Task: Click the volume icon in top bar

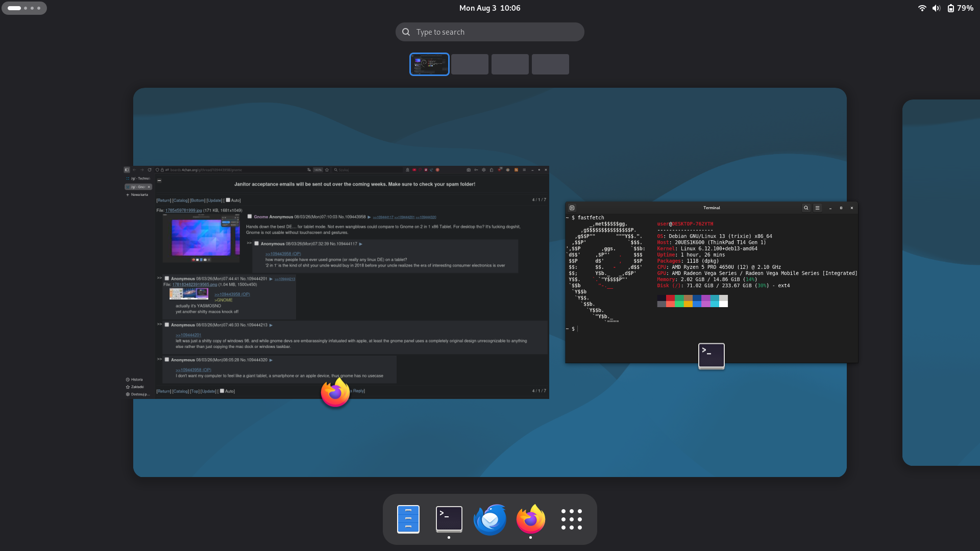Action: pyautogui.click(x=936, y=8)
